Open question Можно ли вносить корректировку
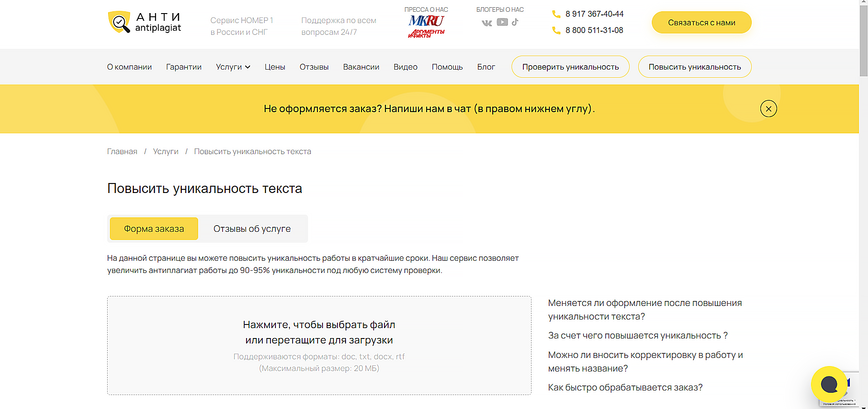This screenshot has height=409, width=868. (x=645, y=362)
